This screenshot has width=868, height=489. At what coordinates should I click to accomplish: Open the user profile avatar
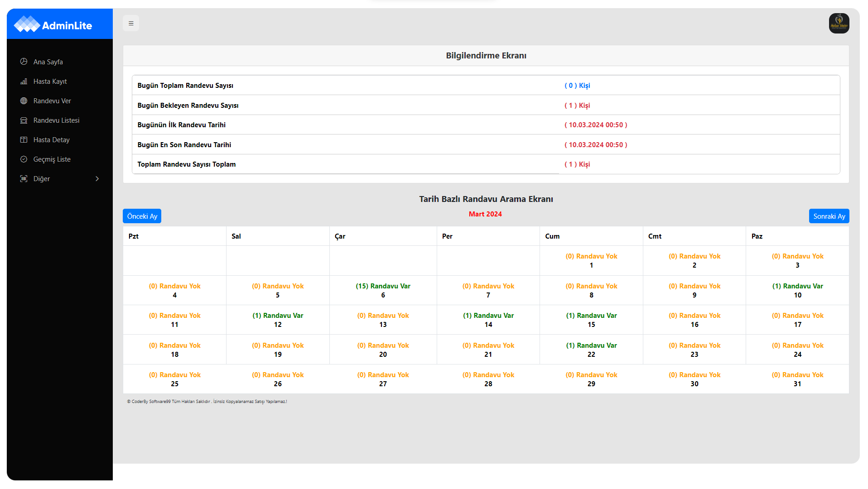839,23
